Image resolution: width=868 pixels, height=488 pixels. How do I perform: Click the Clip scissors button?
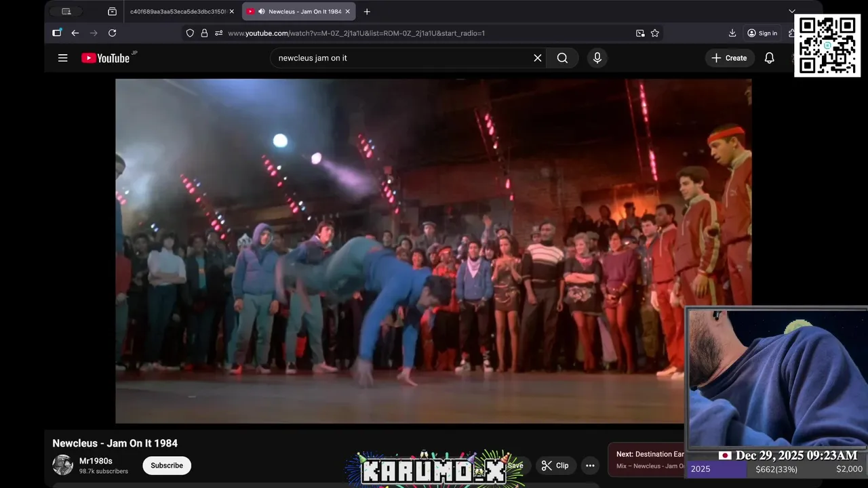tap(555, 466)
